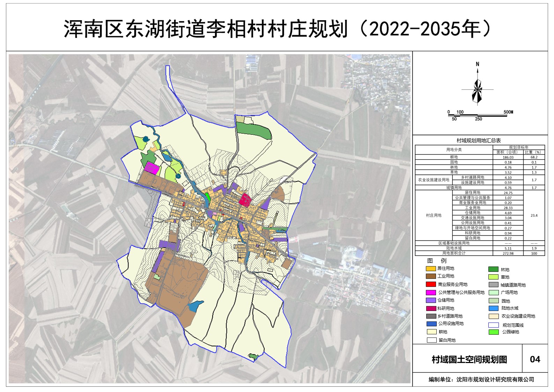This screenshot has height=392, width=554.
Task: Click the brown 工业用地 legend swatch
Action: click(431, 276)
